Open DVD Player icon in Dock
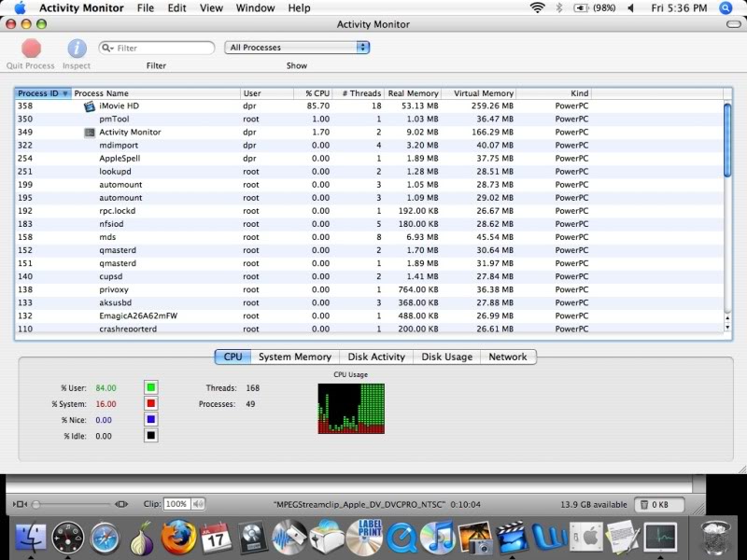This screenshot has height=560, width=747. (x=251, y=539)
